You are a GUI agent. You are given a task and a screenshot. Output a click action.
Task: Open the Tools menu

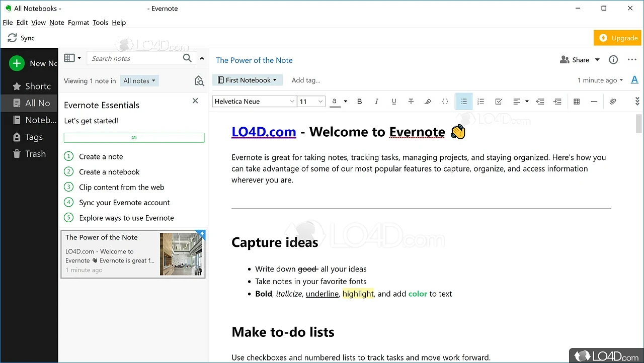click(100, 22)
